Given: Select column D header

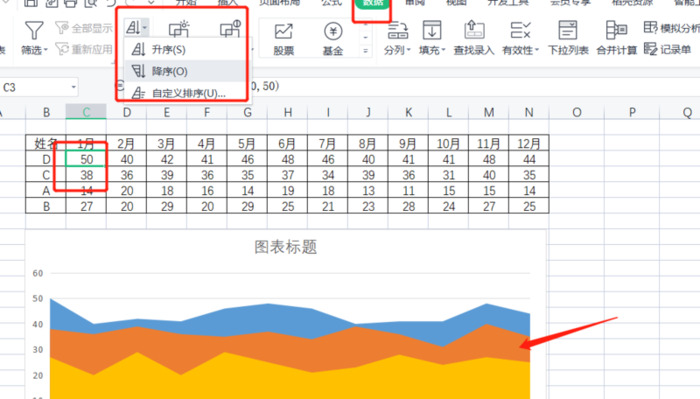Looking at the screenshot, I should 127,112.
